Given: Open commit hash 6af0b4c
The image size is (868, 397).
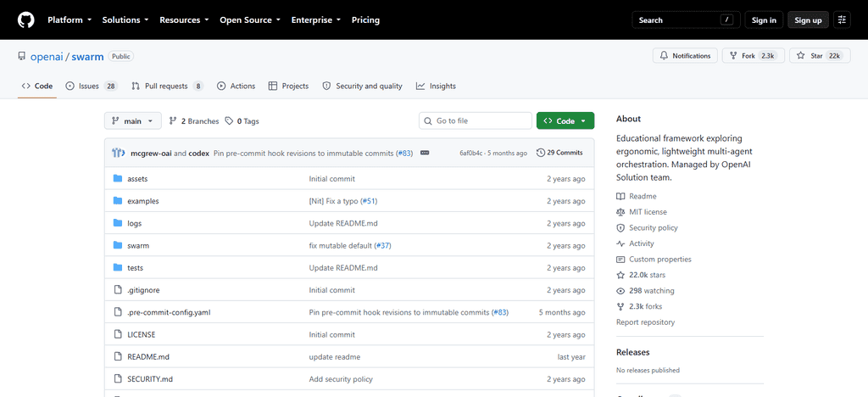Looking at the screenshot, I should click(x=470, y=153).
